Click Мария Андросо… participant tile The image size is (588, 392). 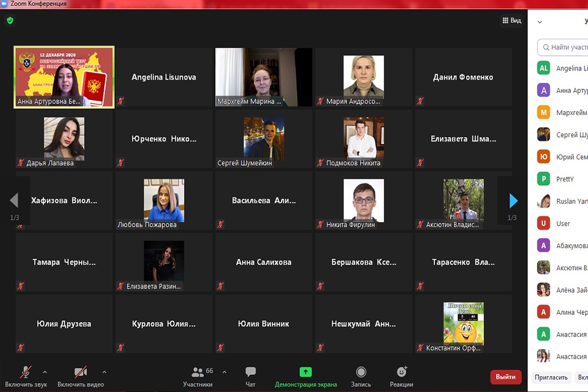point(364,77)
